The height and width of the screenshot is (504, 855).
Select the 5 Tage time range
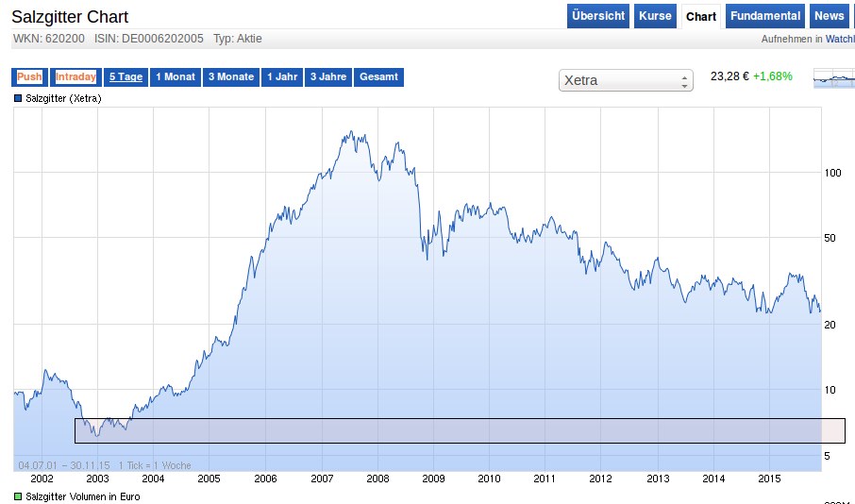pyautogui.click(x=126, y=76)
